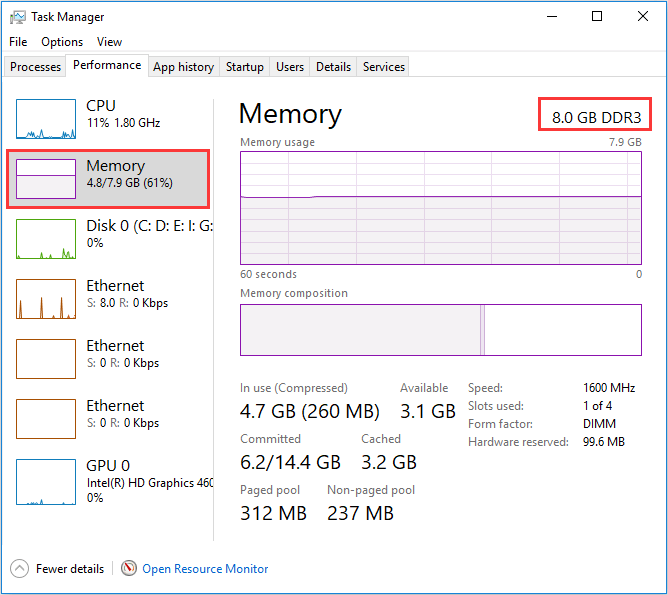This screenshot has height=595, width=668.
Task: Open the Options menu
Action: tap(62, 42)
